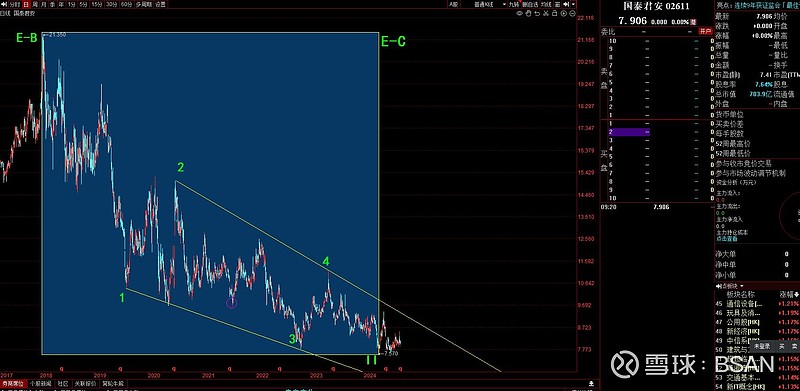Open the 多周期 multi-period view
This screenshot has width=800, height=391.
coord(144,5)
